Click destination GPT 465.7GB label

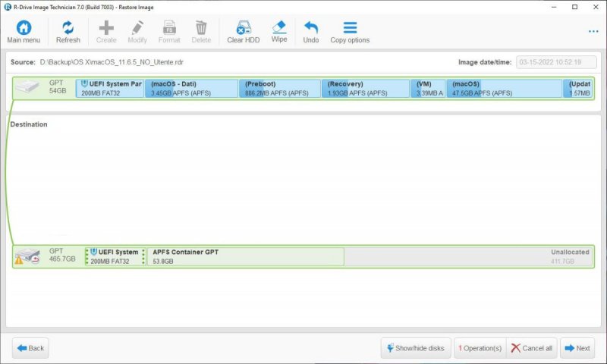point(62,255)
